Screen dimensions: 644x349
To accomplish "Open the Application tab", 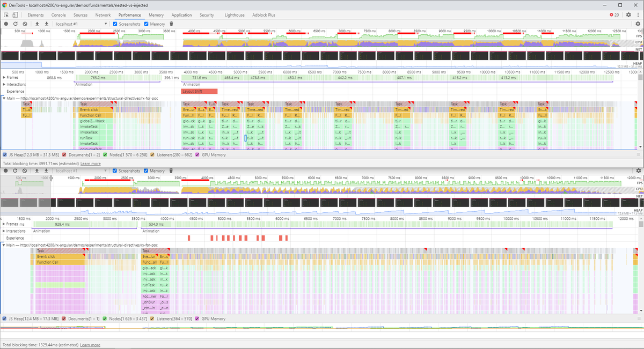I will (181, 15).
